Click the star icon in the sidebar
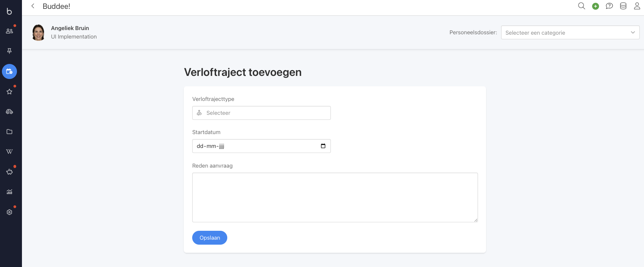This screenshot has width=644, height=267. [9, 92]
